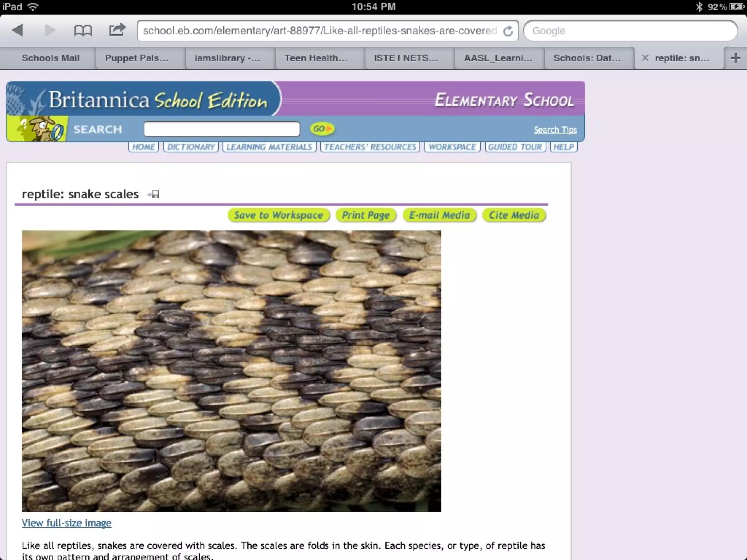Tap the share arrow icon
The width and height of the screenshot is (747, 560).
pyautogui.click(x=117, y=30)
